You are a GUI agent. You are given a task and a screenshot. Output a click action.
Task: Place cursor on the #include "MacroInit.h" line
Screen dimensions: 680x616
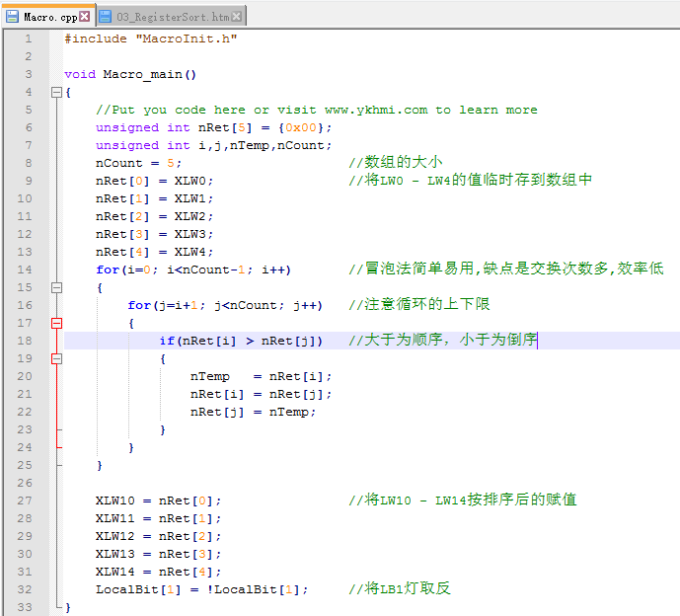point(150,38)
